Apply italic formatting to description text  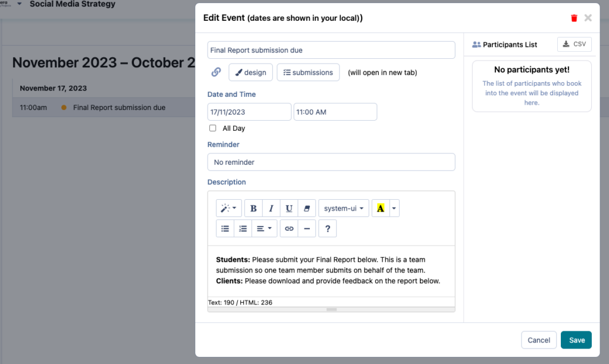point(271,208)
